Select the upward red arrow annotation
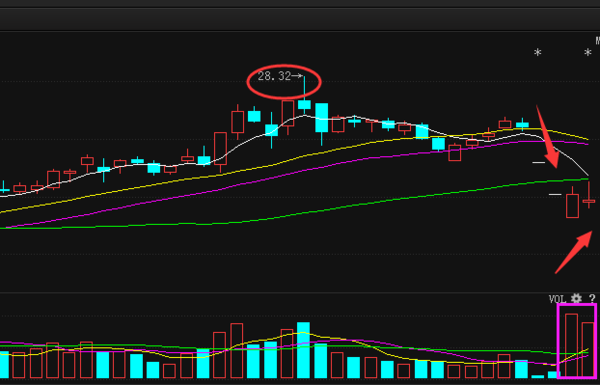Screen dimensions: 600x385 [574, 252]
